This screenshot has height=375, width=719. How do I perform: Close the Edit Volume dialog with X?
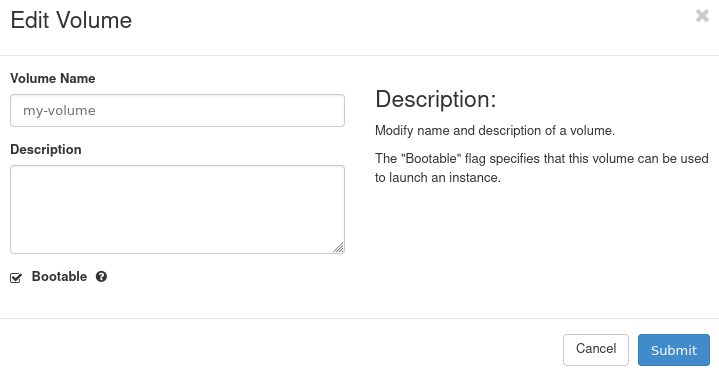(702, 16)
